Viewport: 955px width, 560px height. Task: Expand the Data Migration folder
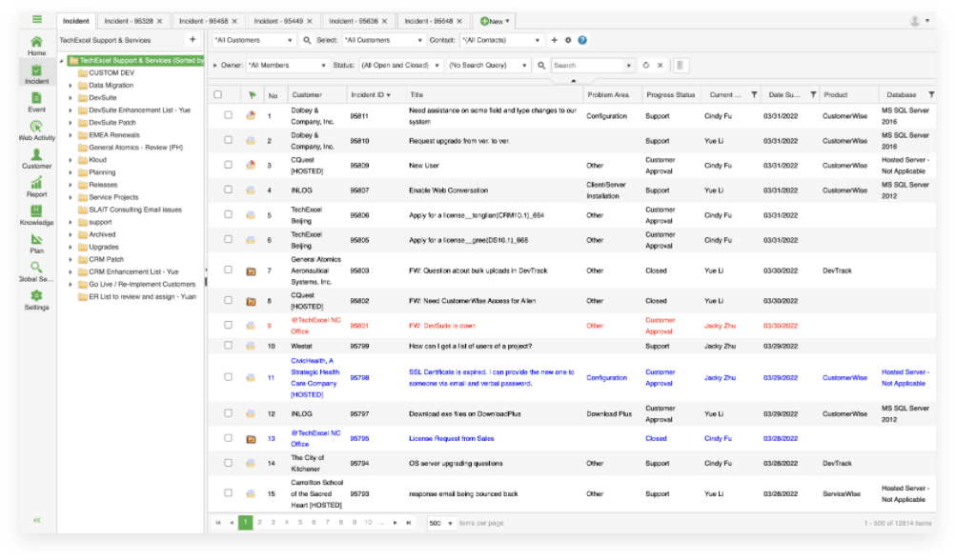click(x=71, y=86)
